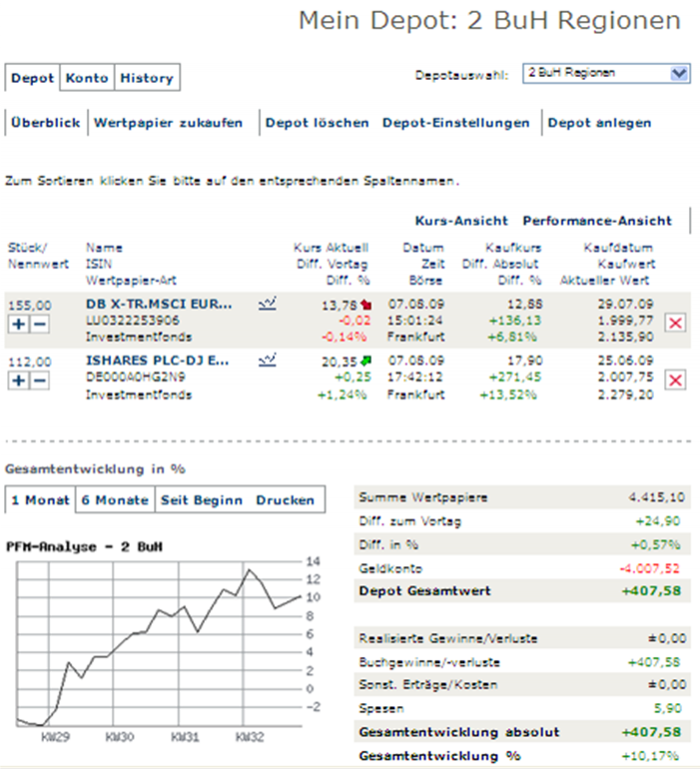Click Depot löschen link
The image size is (700, 769).
[318, 123]
